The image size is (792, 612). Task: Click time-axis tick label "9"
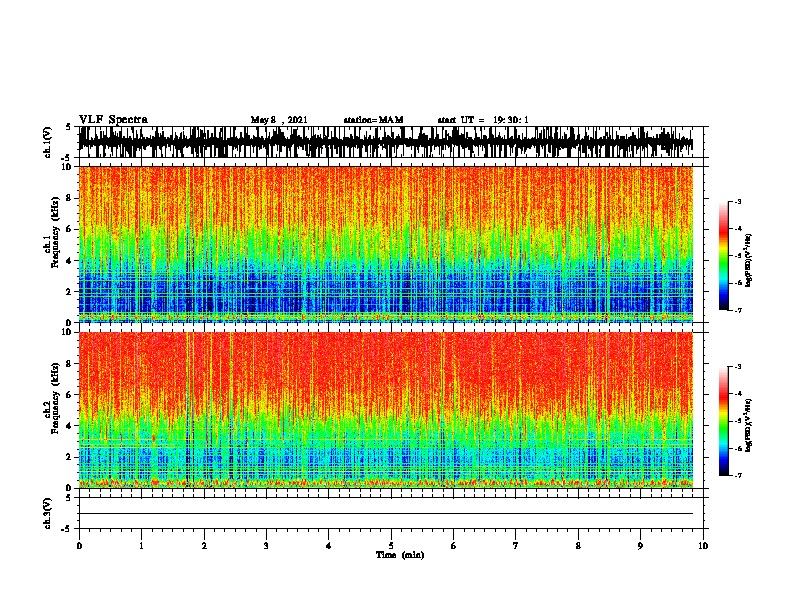tap(640, 546)
